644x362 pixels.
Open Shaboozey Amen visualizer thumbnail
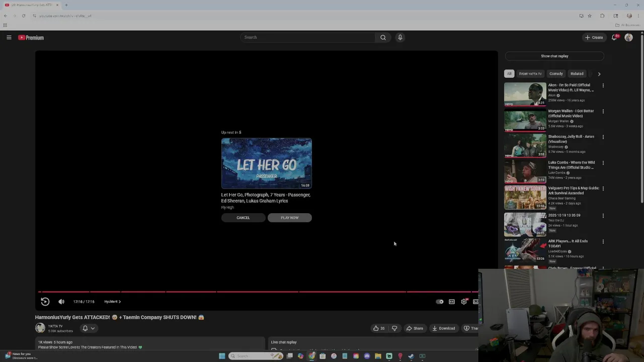click(525, 145)
